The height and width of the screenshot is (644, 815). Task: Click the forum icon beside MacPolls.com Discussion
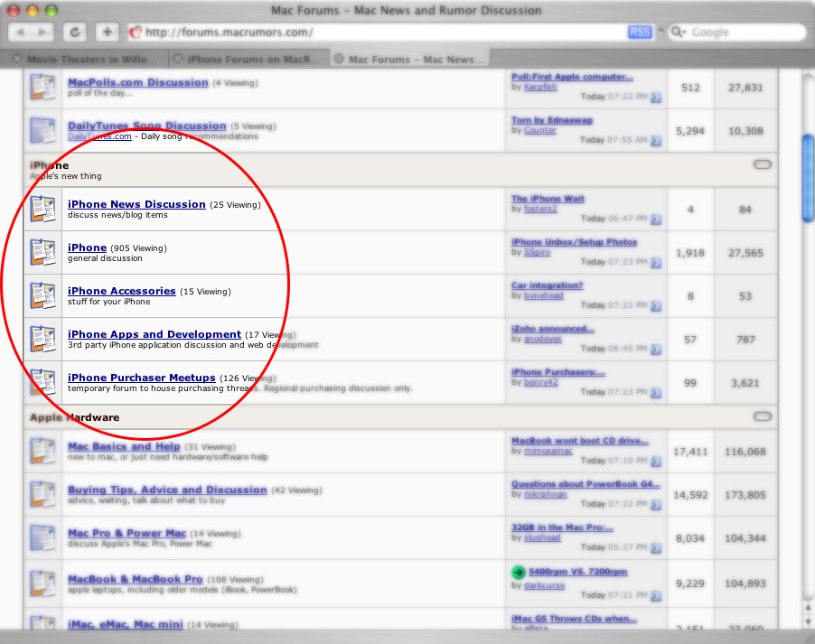[42, 87]
